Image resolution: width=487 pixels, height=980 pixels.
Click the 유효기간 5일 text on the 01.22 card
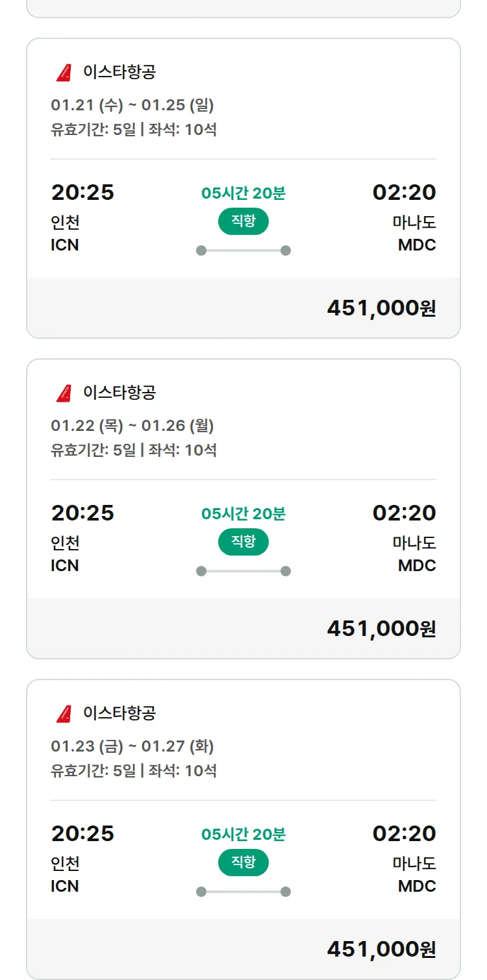point(93,450)
